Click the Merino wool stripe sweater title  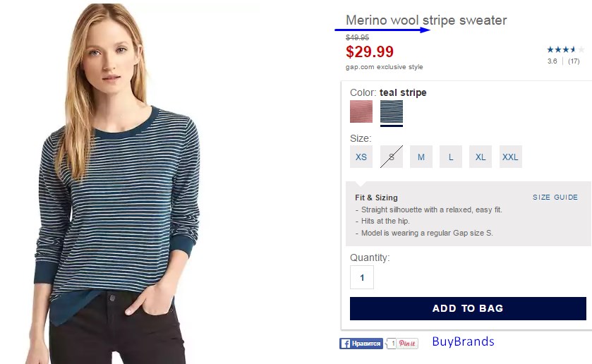click(x=426, y=20)
